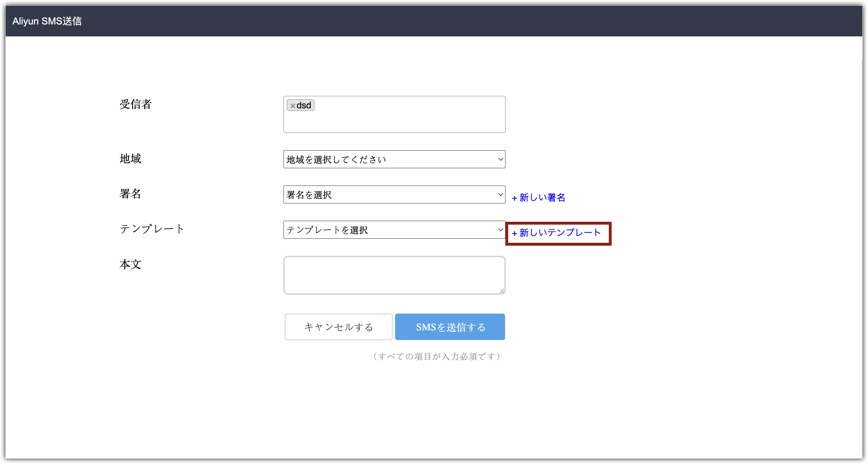Image resolution: width=868 pixels, height=464 pixels.
Task: Open the 地域を選択してください dropdown
Action: pos(394,159)
